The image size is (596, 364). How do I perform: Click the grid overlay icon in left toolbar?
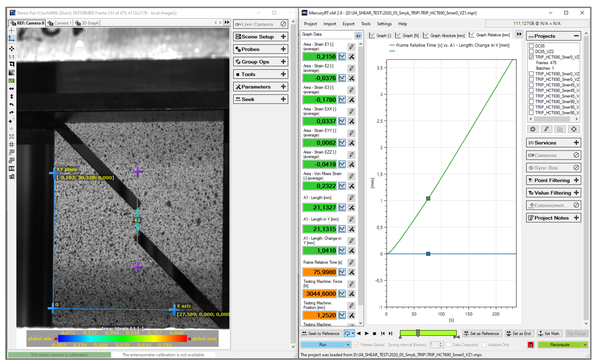tap(11, 145)
